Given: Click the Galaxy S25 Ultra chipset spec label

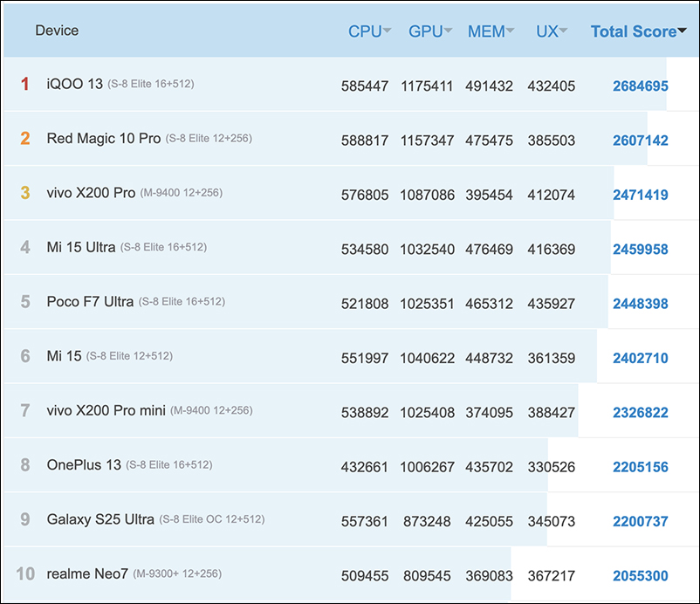Looking at the screenshot, I should pos(212,519).
